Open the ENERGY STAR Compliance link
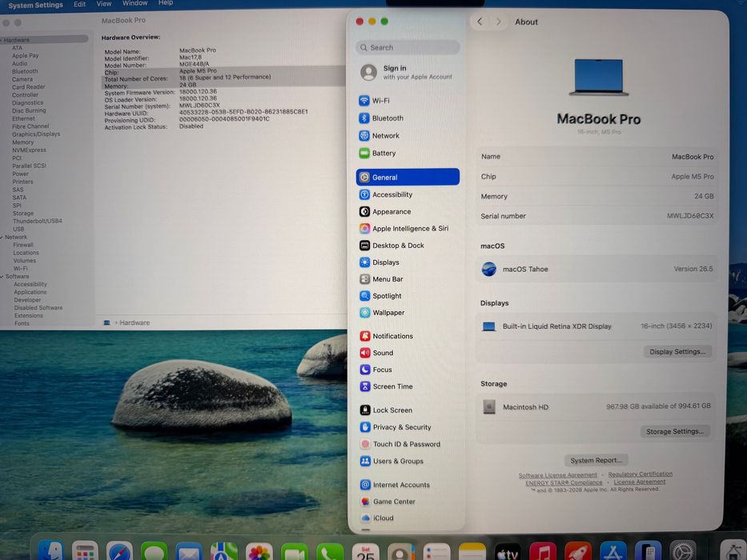Viewport: 747px width, 560px height. coord(564,483)
